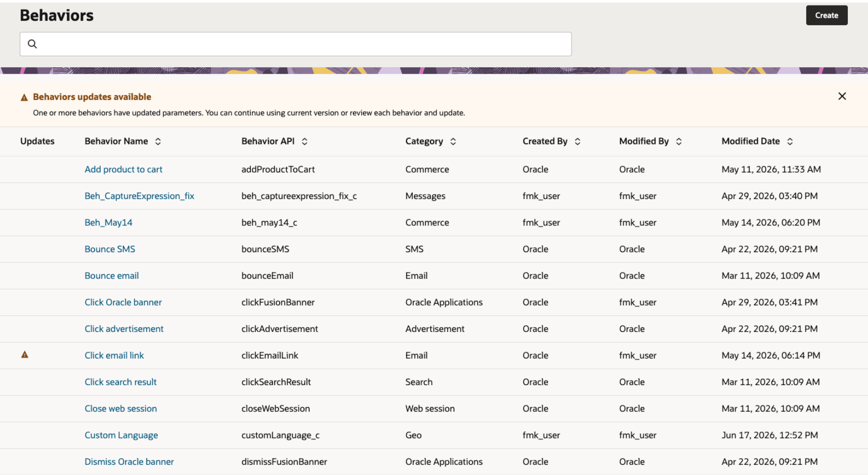
Task: Click the search magnifier icon
Action: [32, 44]
